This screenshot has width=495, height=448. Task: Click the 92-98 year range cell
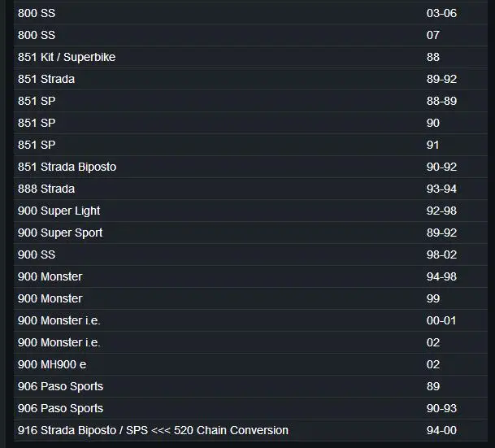click(441, 211)
